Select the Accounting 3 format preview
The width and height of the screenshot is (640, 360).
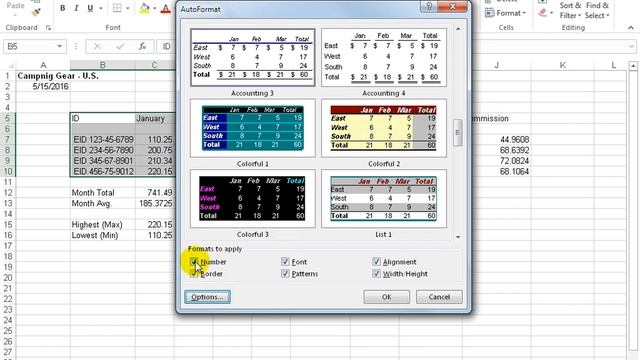tap(253, 58)
